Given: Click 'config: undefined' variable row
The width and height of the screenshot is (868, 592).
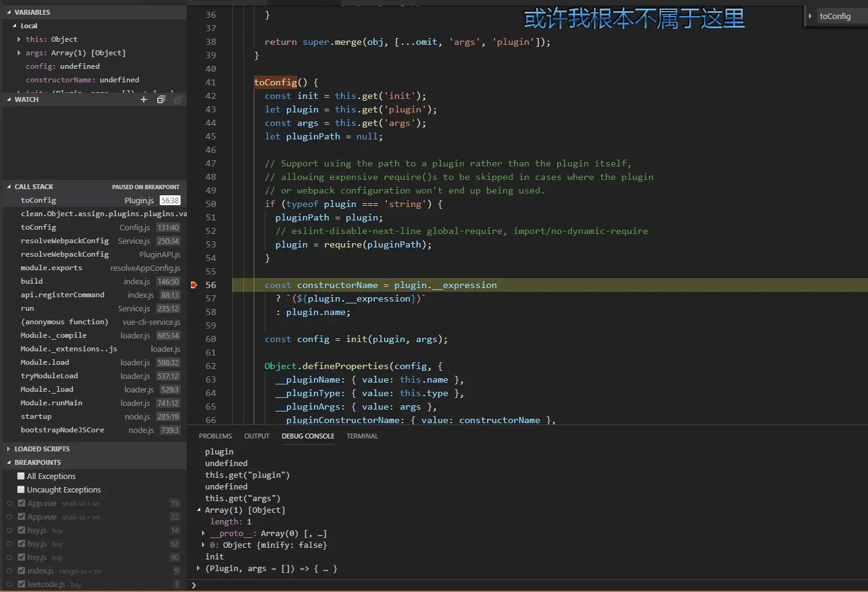Looking at the screenshot, I should coord(95,66).
